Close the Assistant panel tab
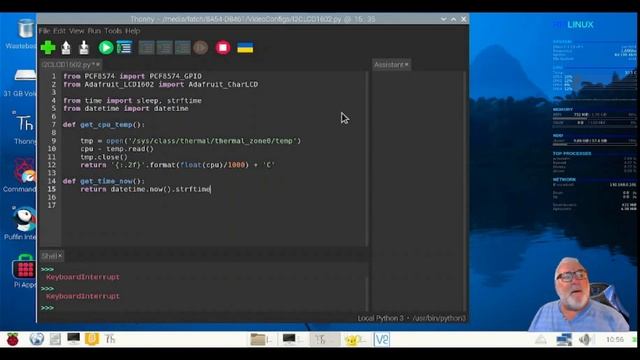The height and width of the screenshot is (360, 640). tap(407, 64)
